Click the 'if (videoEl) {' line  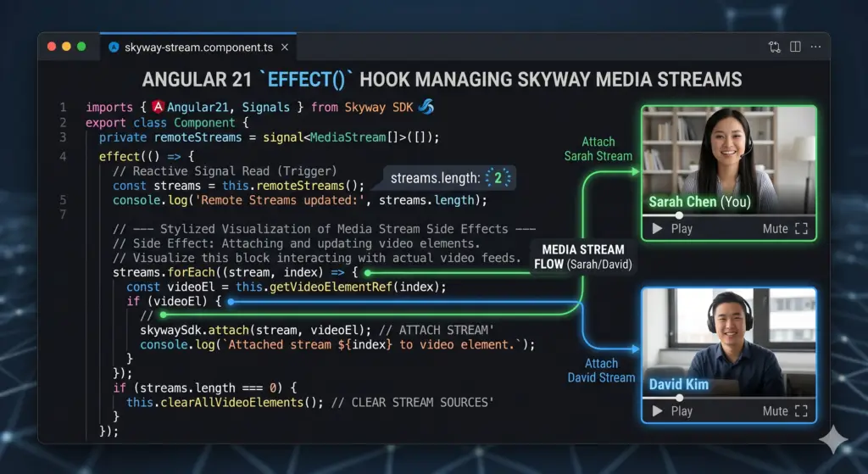point(174,301)
